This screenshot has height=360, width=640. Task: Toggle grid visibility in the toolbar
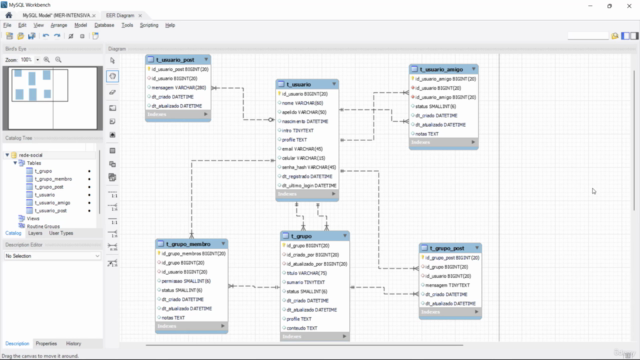(x=71, y=36)
